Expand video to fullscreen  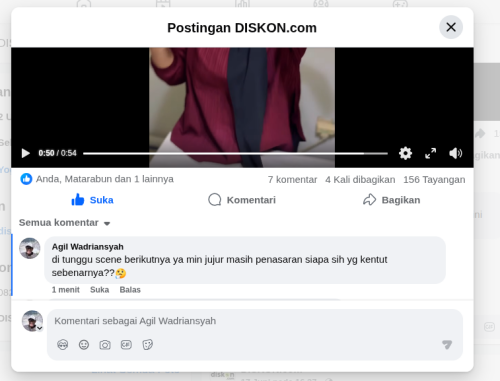click(x=430, y=153)
